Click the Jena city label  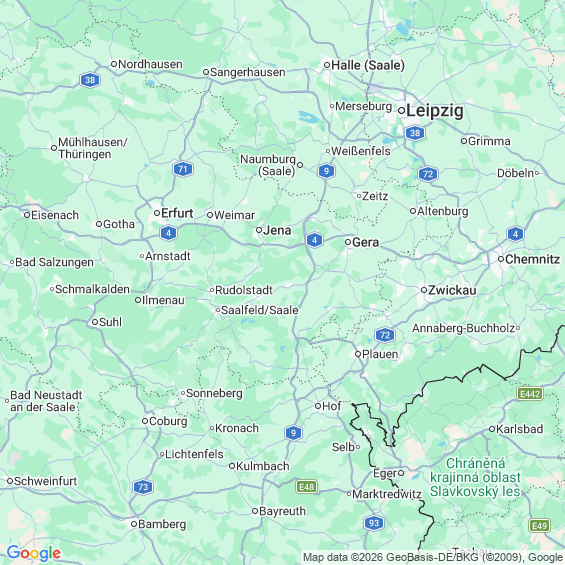277,230
